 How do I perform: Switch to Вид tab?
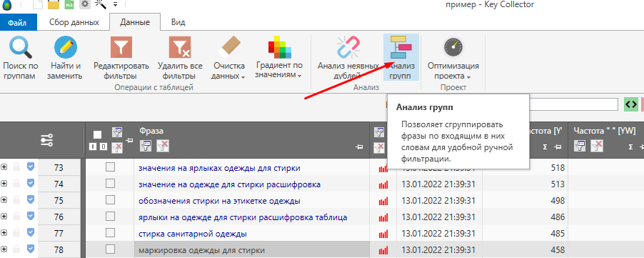click(x=178, y=22)
